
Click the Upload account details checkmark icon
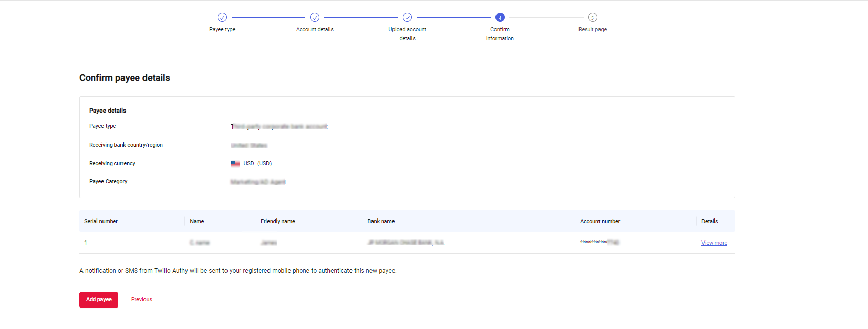407,17
